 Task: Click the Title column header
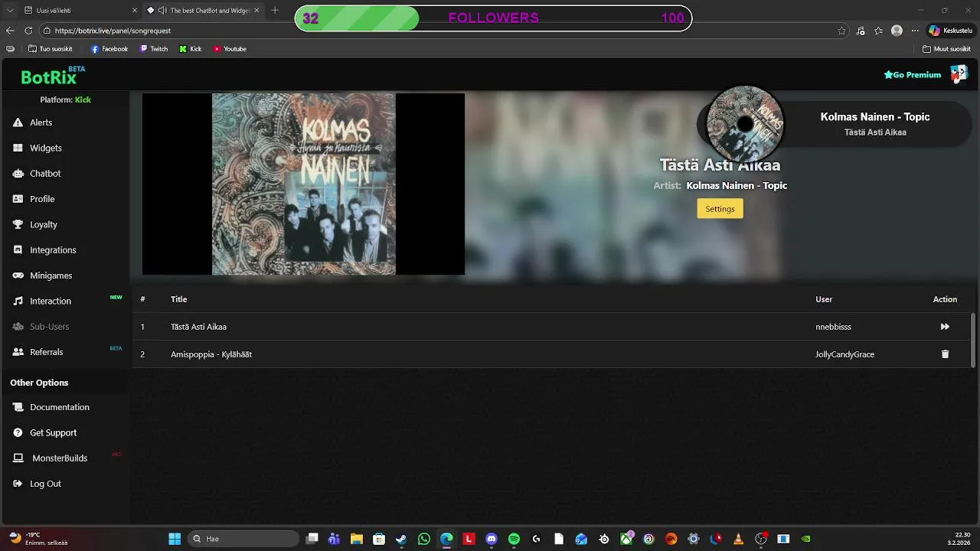pos(178,299)
